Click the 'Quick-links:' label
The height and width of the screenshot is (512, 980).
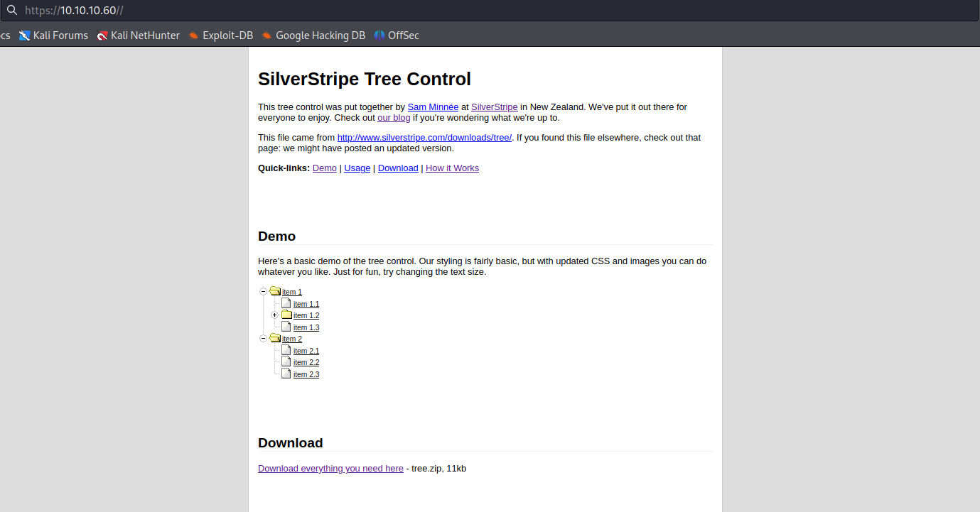tap(284, 168)
